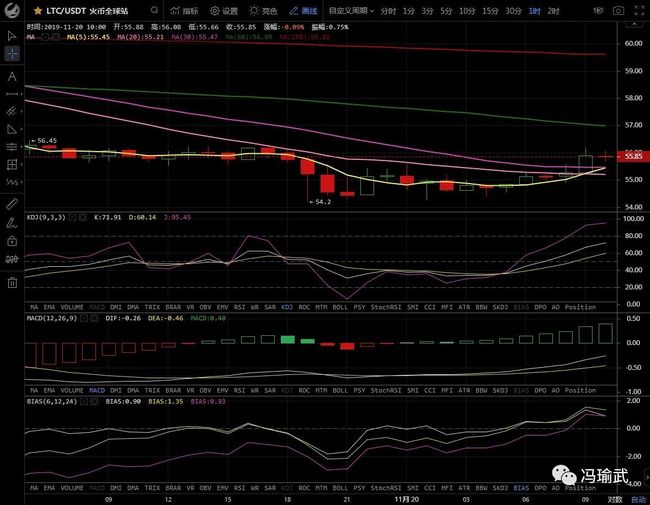Screen dimensions: 650x505
Task: Select the grid box drawing tool
Action: (x=12, y=165)
